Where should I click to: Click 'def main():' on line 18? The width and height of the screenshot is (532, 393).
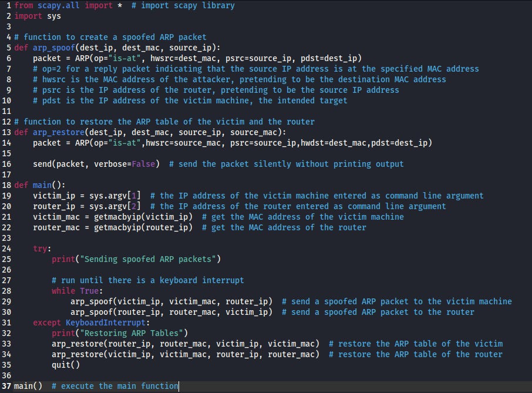(40, 185)
